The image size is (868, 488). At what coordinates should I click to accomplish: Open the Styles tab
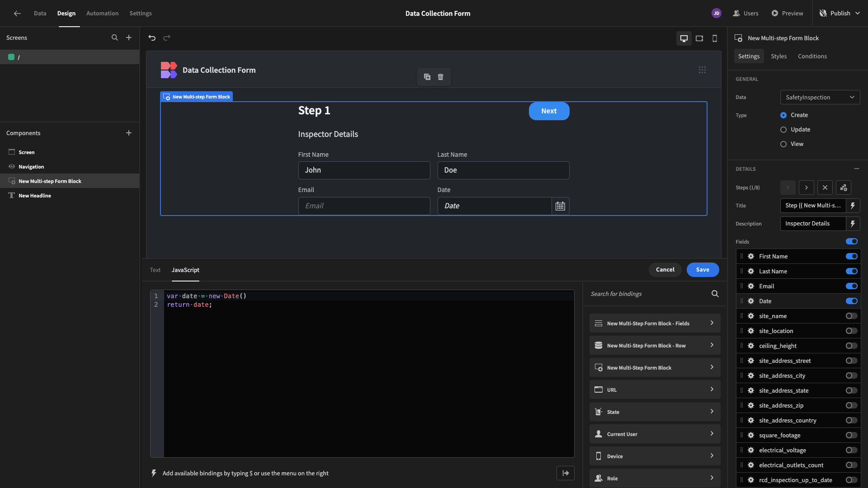point(778,56)
